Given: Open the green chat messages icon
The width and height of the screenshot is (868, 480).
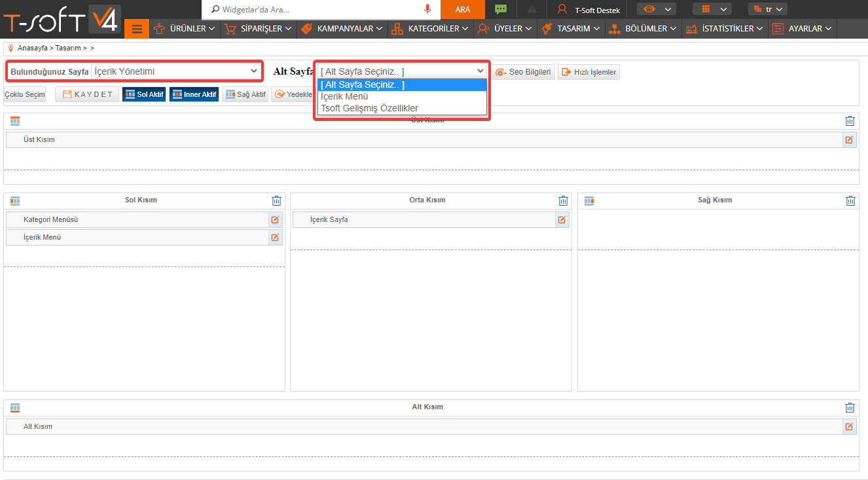Looking at the screenshot, I should [501, 9].
